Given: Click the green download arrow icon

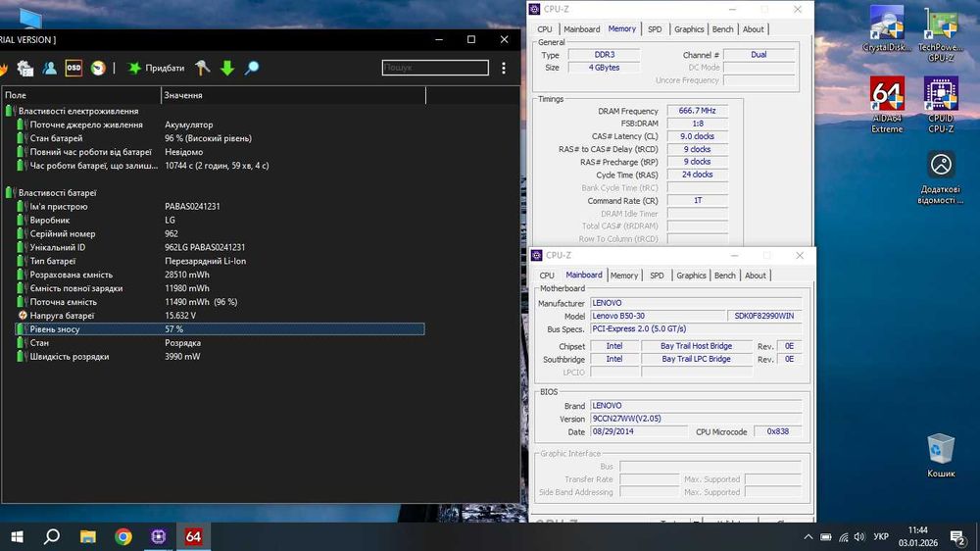Looking at the screenshot, I should (x=227, y=69).
